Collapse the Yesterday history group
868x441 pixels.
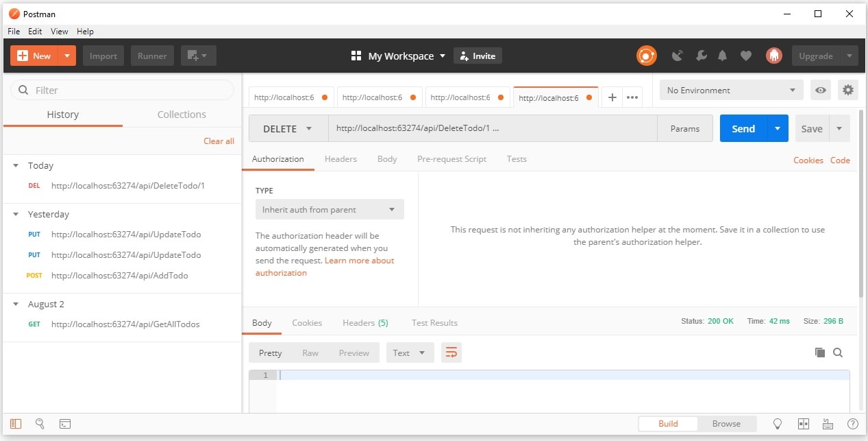tap(16, 214)
